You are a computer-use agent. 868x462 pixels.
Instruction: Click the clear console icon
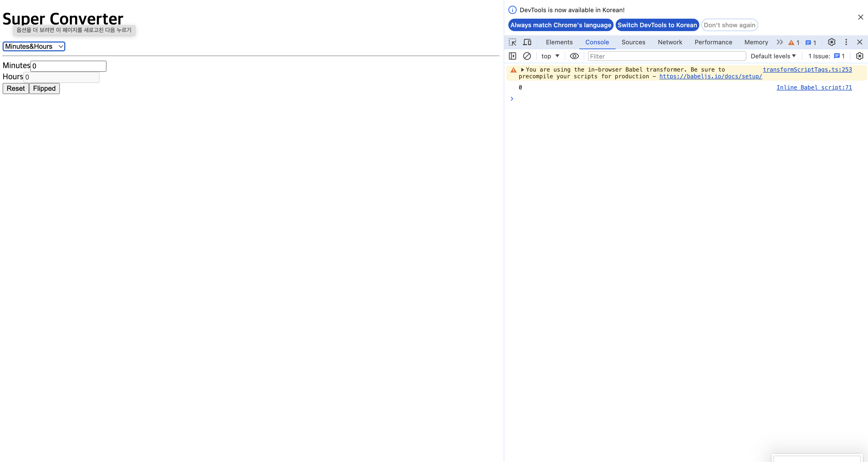(527, 56)
